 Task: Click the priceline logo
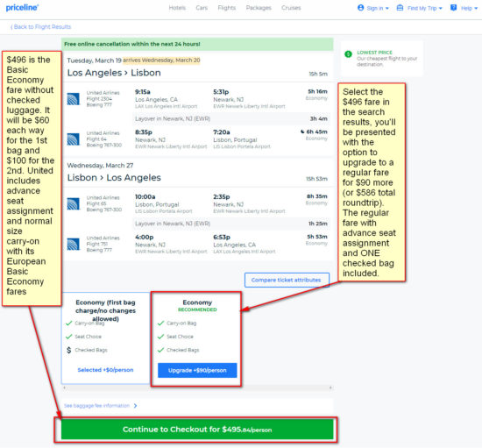(x=22, y=8)
